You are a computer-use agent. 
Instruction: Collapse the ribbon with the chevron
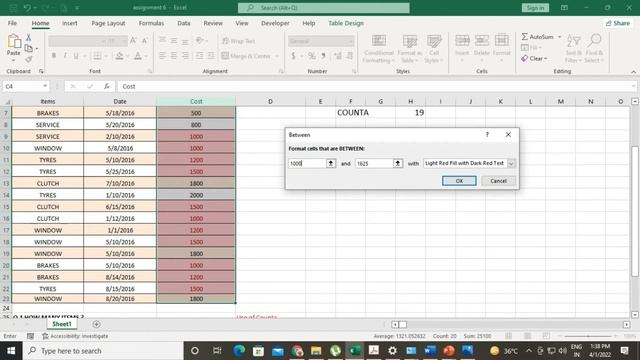[633, 71]
